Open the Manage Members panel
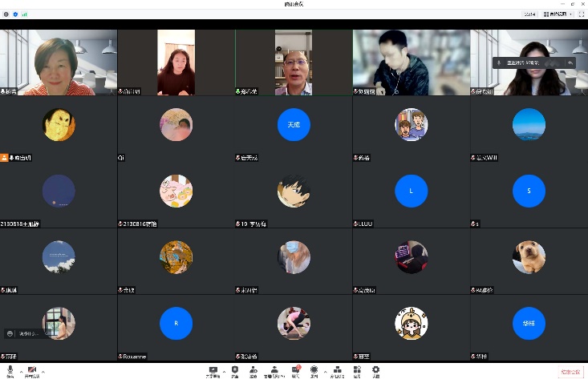The image size is (588, 379). (274, 371)
